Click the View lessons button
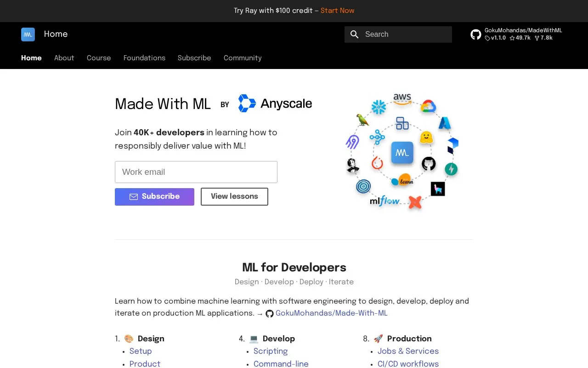The image size is (588, 368). click(x=234, y=197)
